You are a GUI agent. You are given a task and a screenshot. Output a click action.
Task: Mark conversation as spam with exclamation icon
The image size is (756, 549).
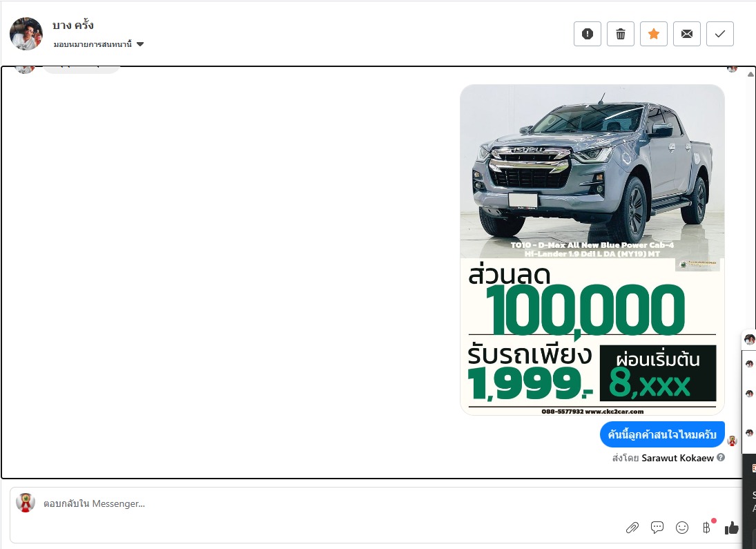click(x=588, y=34)
